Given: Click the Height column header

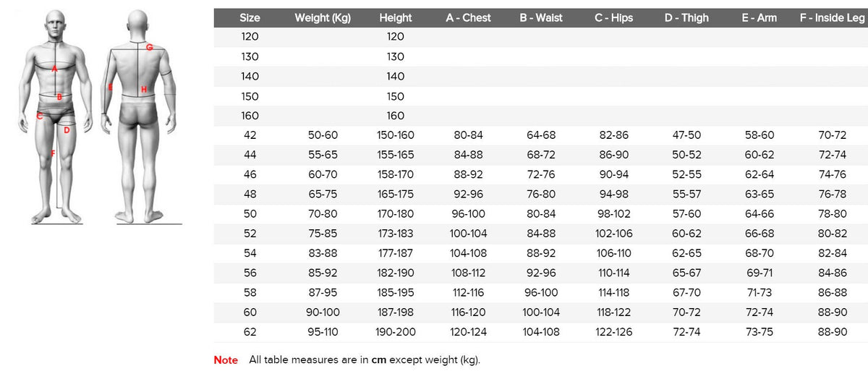Looking at the screenshot, I should pyautogui.click(x=395, y=18).
